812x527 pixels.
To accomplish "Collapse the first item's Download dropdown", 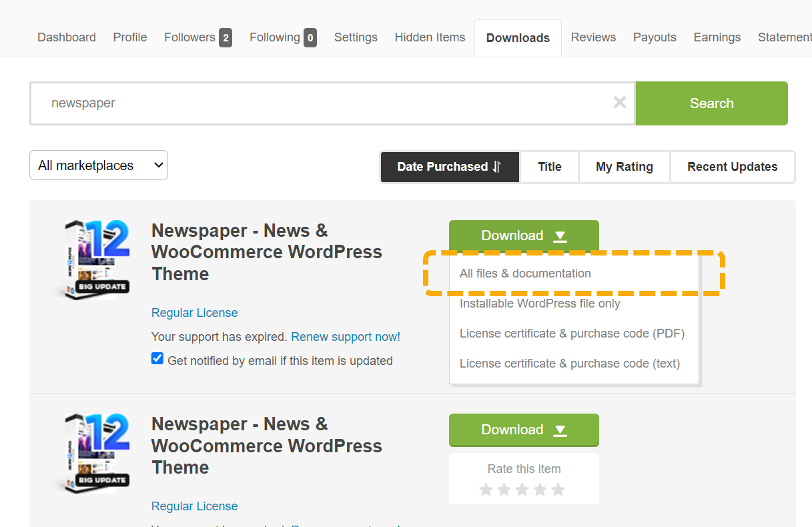I will pos(524,236).
